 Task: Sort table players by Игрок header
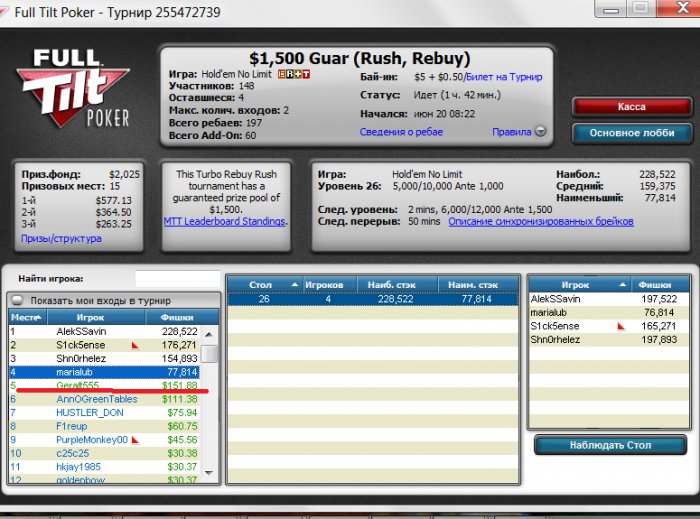pos(580,284)
